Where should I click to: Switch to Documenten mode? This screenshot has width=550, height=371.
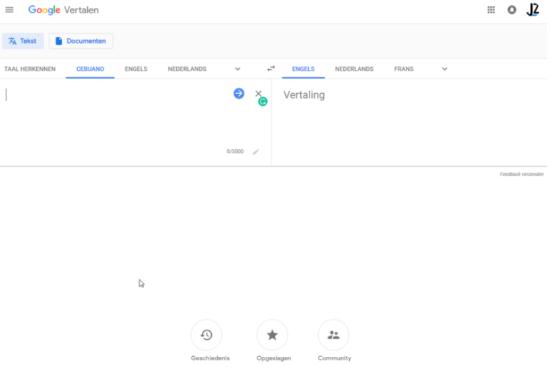pos(81,41)
